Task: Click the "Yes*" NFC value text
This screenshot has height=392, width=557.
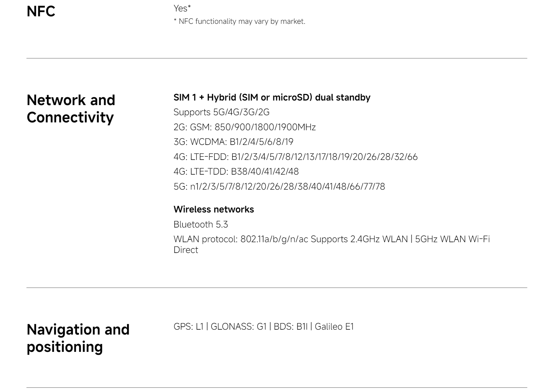Action: [182, 8]
